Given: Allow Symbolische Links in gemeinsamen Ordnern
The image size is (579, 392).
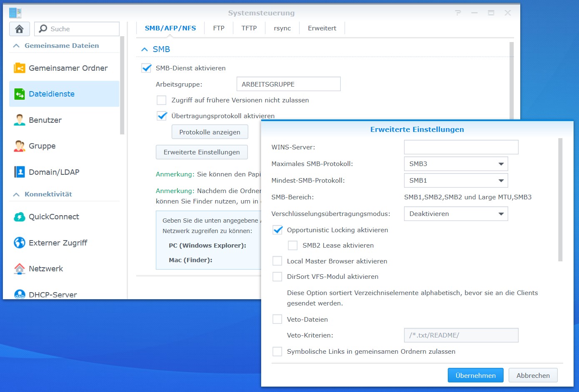Looking at the screenshot, I should click(277, 352).
